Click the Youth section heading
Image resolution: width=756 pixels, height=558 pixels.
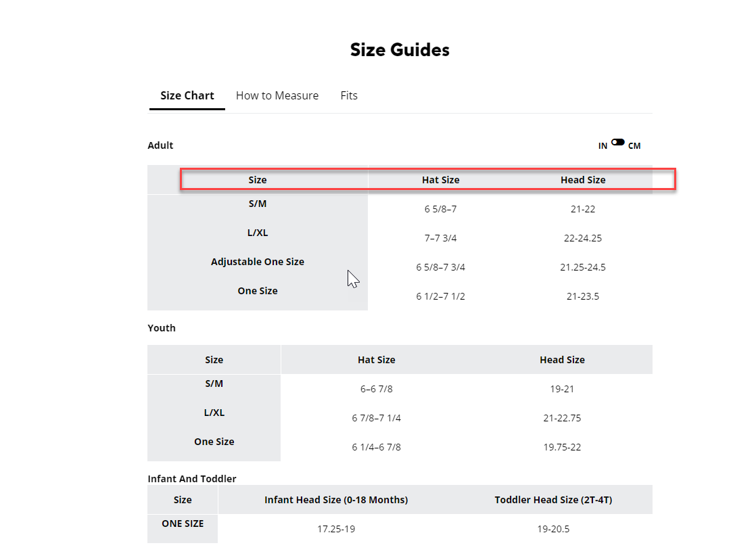click(x=162, y=328)
